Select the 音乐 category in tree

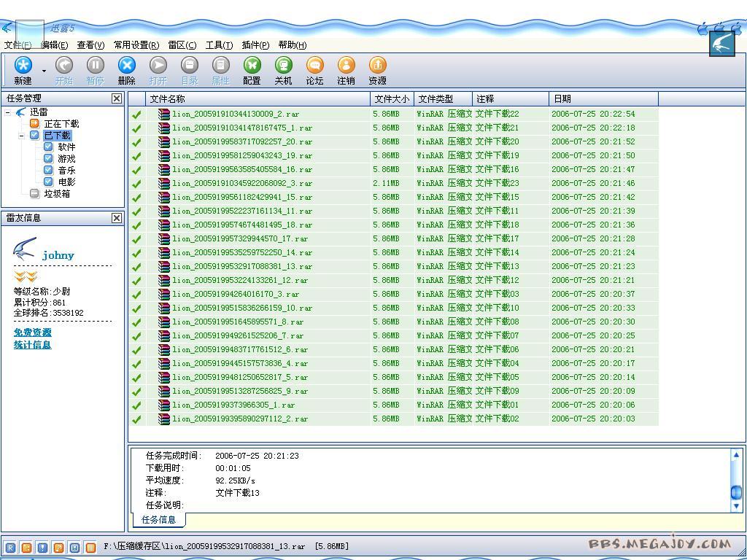coord(66,170)
